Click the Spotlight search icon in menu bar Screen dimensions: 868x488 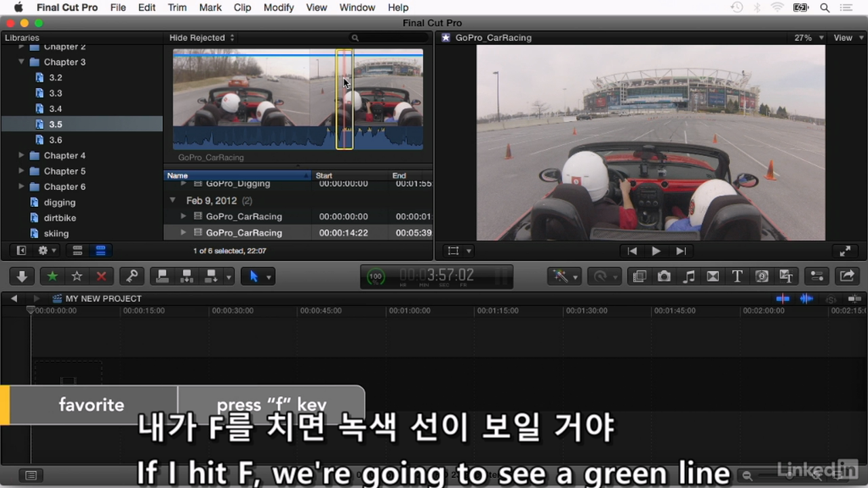[x=825, y=7]
